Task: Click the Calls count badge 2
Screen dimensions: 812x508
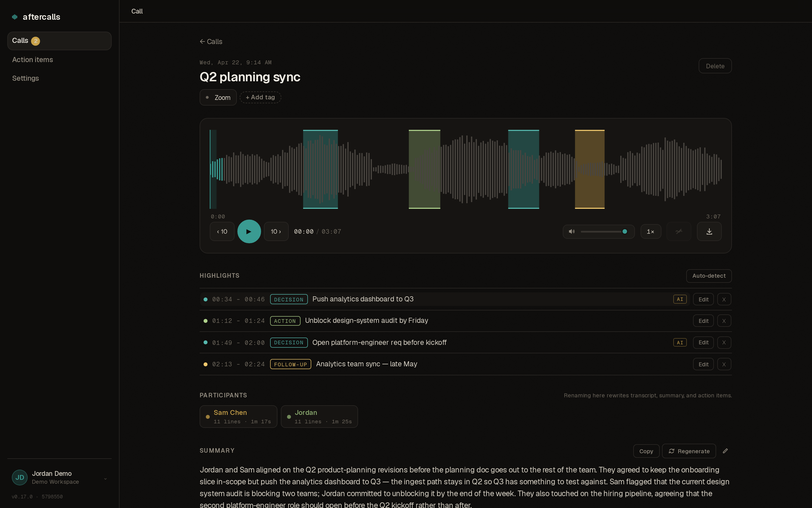Action: [x=36, y=41]
